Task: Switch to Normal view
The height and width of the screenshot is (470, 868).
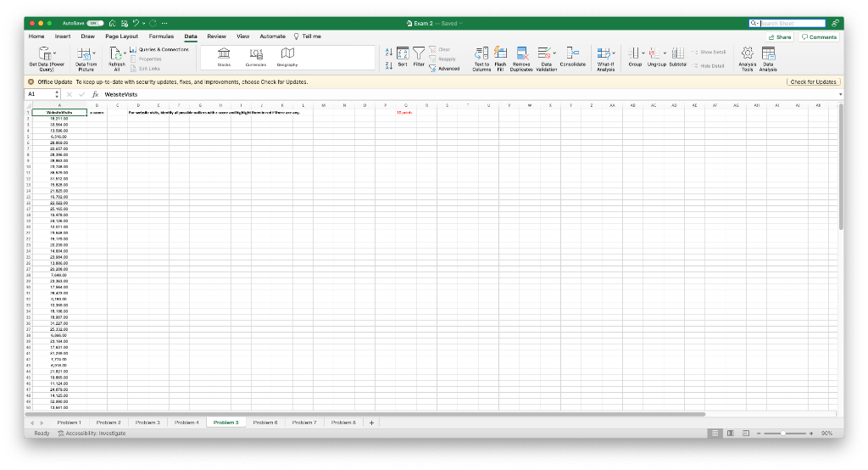Action: [x=715, y=434]
